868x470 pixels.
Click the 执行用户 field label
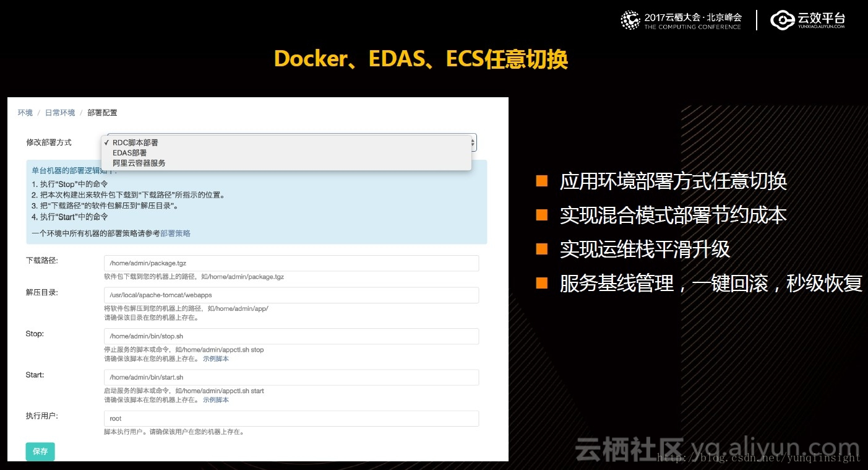click(42, 416)
